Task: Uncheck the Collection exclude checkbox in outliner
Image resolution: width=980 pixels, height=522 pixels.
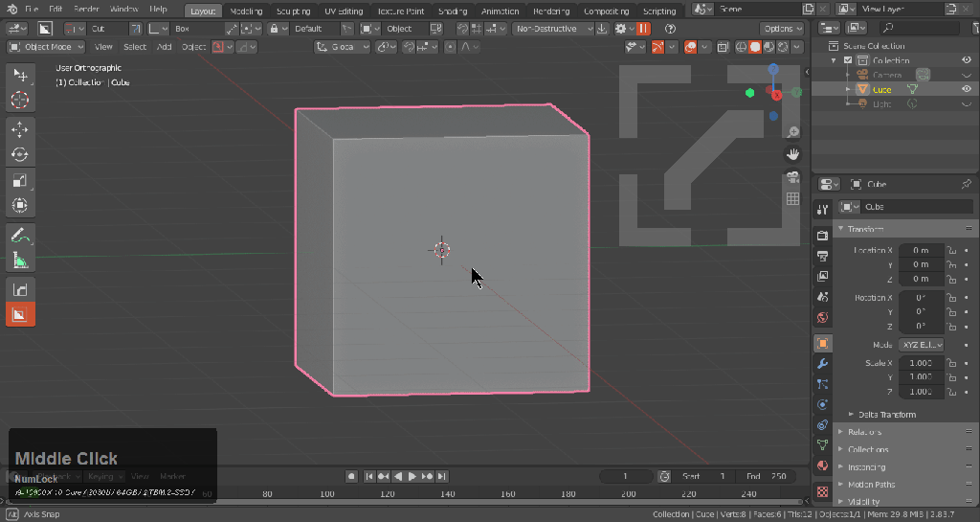Action: 848,60
